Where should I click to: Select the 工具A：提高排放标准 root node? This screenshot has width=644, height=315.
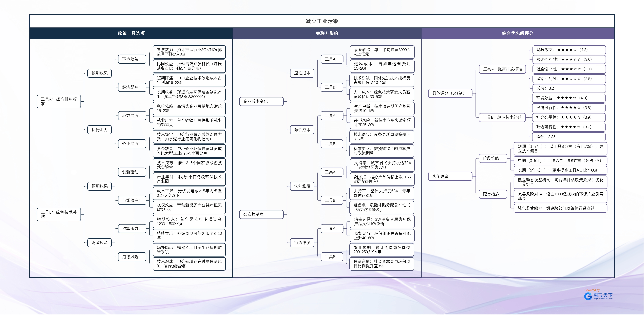point(59,101)
